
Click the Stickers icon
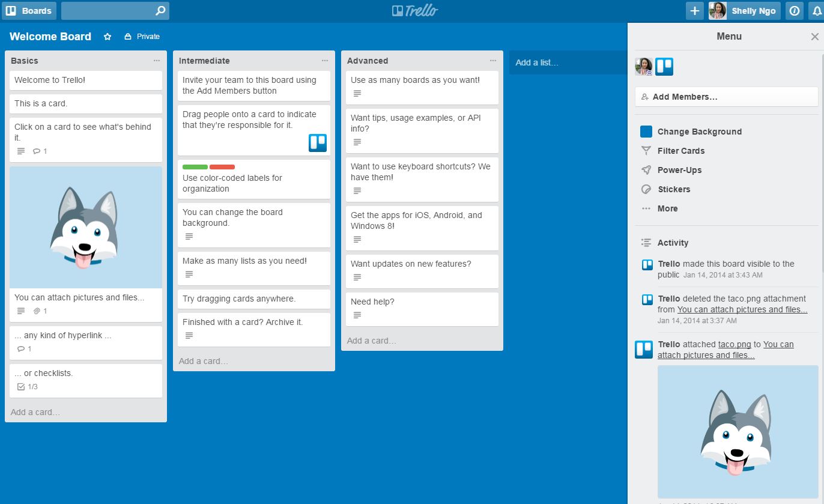tap(646, 189)
